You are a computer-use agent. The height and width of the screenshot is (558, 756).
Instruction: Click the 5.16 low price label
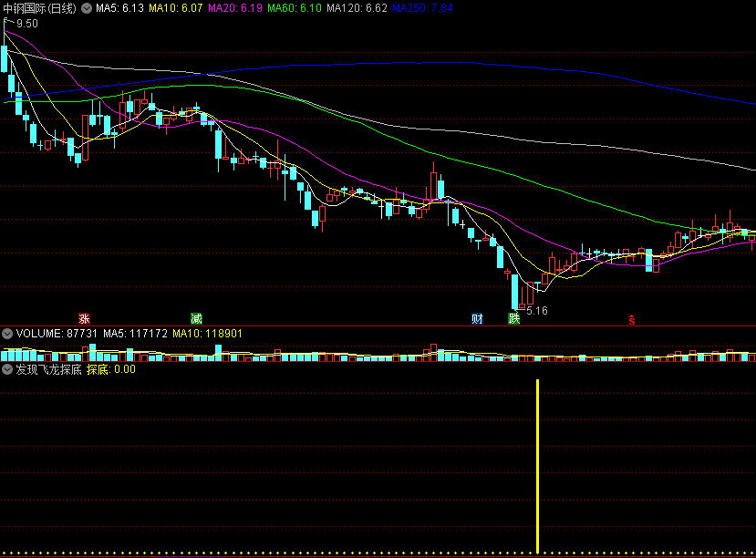point(537,311)
